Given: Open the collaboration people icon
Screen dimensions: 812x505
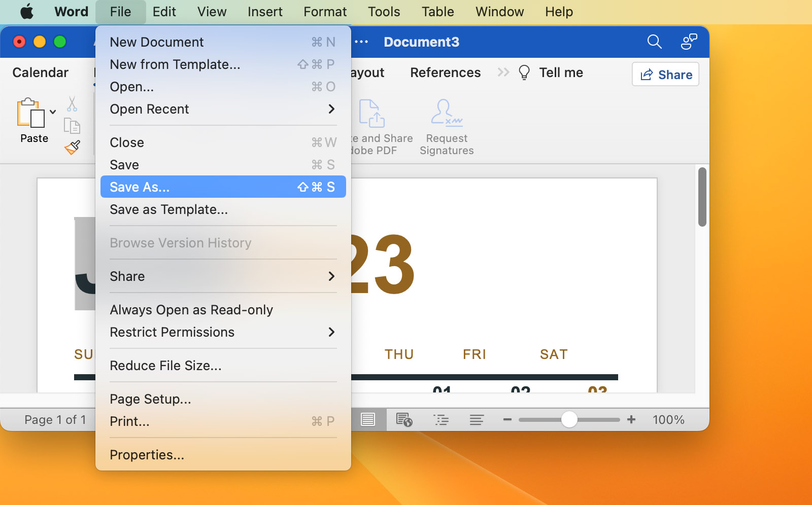Looking at the screenshot, I should tap(689, 42).
